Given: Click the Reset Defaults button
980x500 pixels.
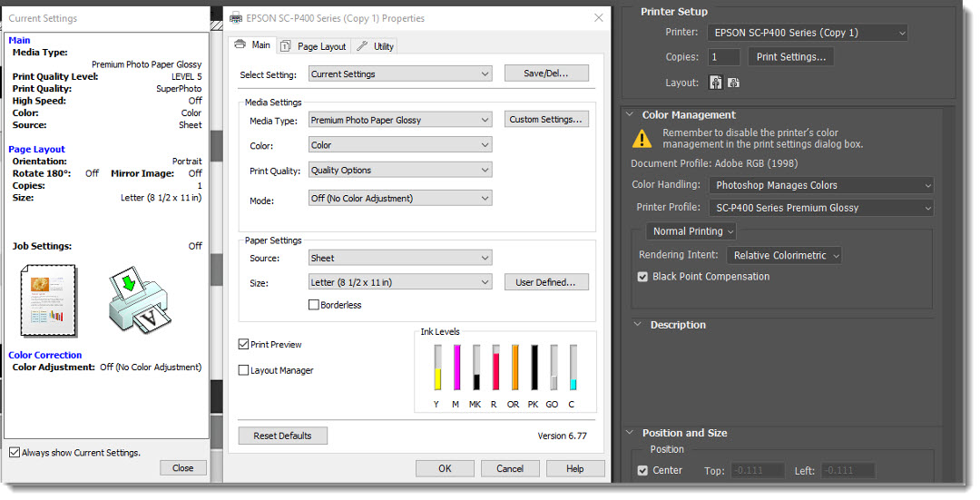Looking at the screenshot, I should tap(282, 436).
